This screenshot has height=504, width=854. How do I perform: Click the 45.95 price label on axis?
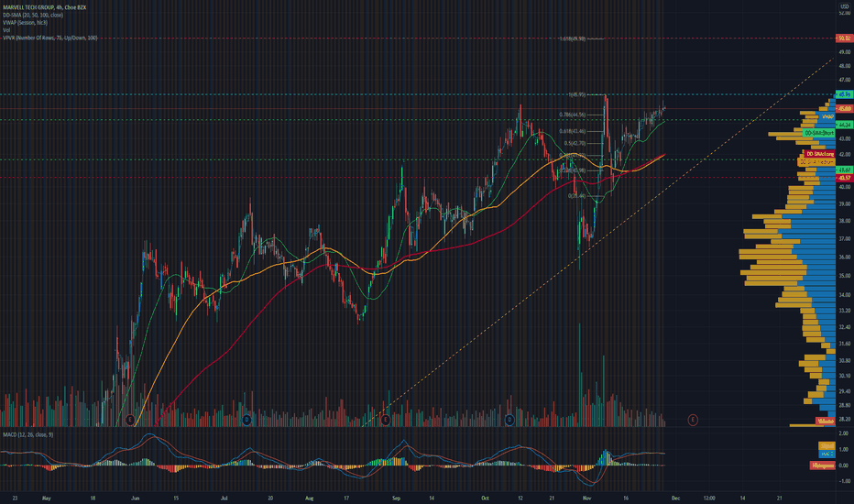coord(844,94)
